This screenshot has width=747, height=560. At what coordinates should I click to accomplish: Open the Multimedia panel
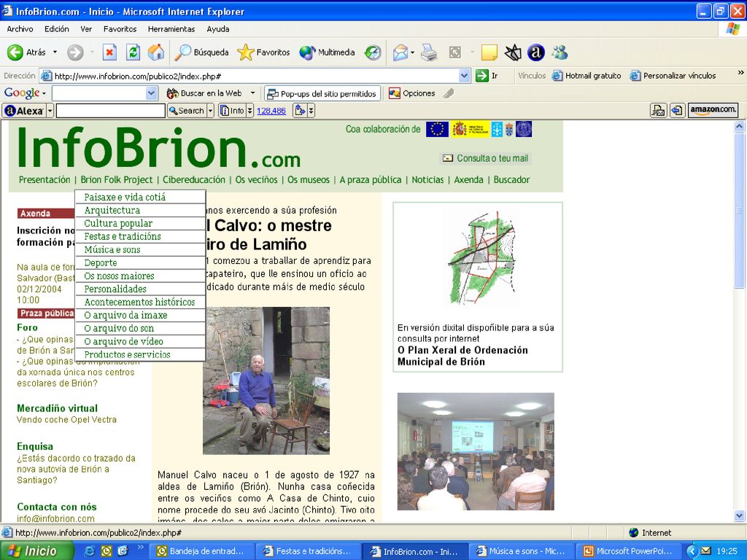(x=328, y=52)
